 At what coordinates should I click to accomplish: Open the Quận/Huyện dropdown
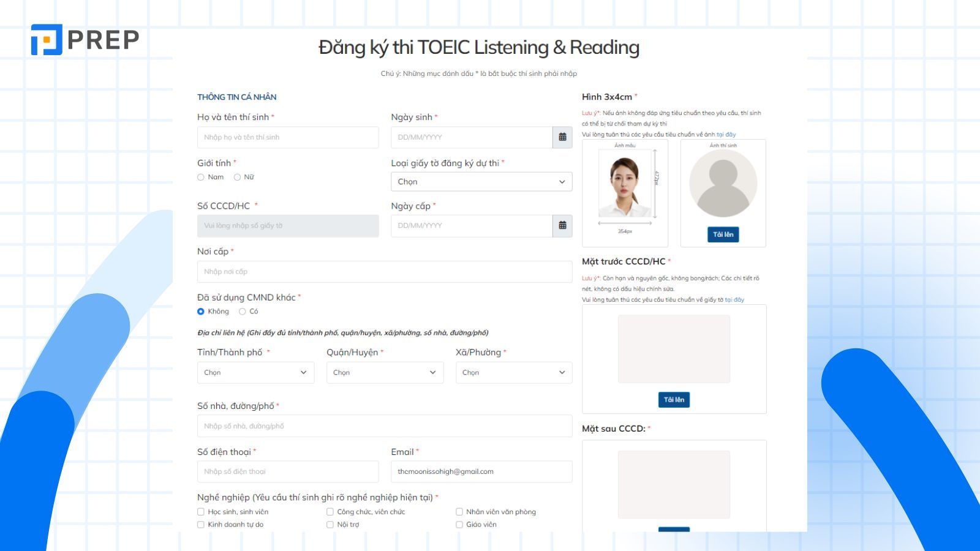coord(385,372)
